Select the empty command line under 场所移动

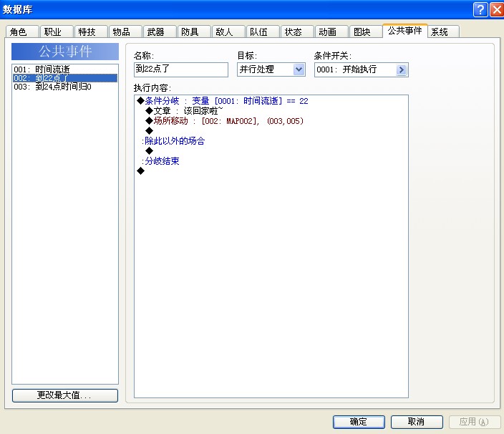tap(149, 131)
